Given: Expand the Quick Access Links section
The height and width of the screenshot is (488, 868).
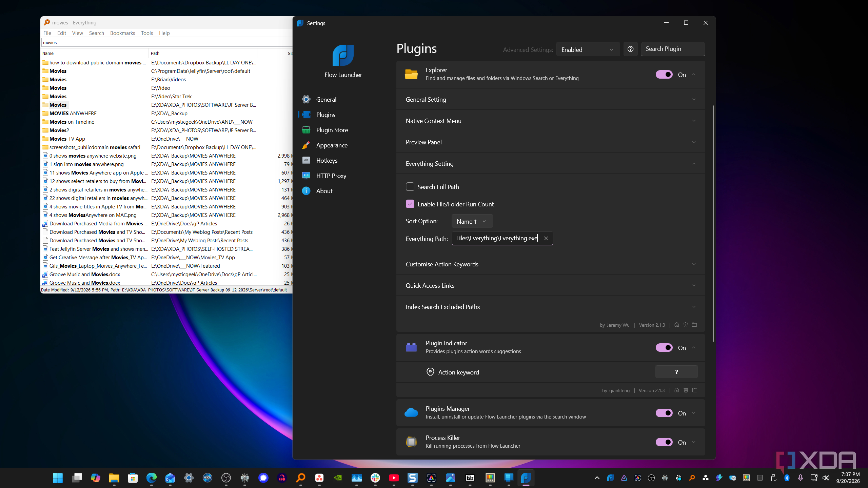Looking at the screenshot, I should [x=551, y=285].
